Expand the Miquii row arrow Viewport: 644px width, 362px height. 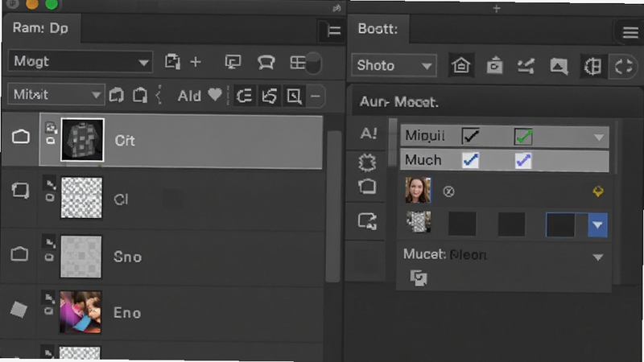point(599,137)
